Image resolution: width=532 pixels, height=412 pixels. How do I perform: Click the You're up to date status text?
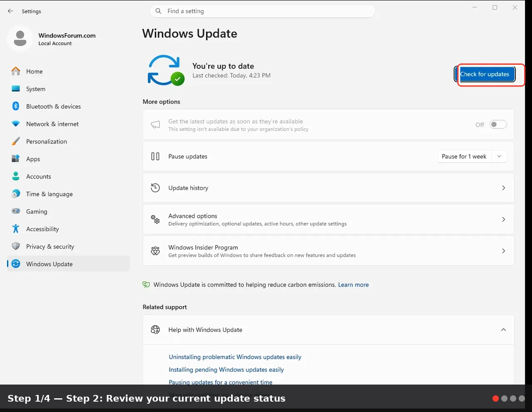click(x=223, y=66)
